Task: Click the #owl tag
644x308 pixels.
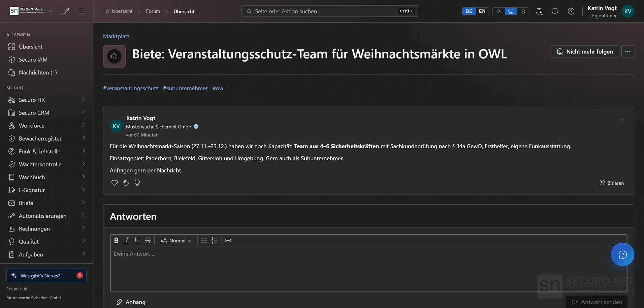Action: click(219, 88)
